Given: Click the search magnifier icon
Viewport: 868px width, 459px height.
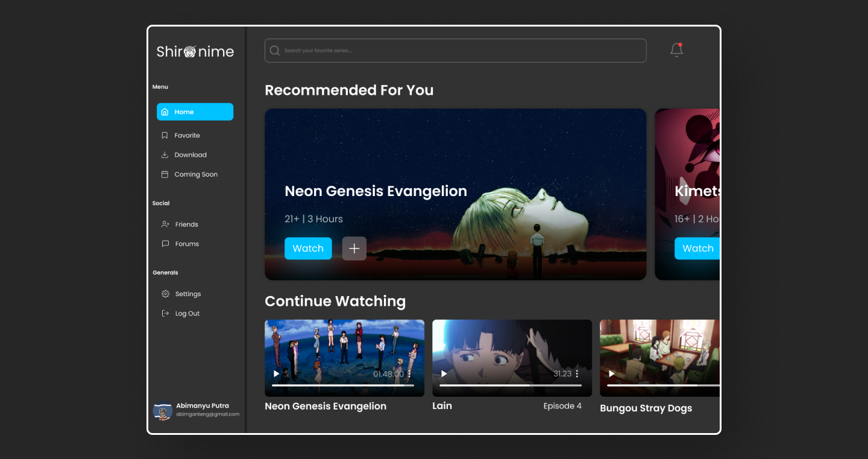Looking at the screenshot, I should click(275, 51).
